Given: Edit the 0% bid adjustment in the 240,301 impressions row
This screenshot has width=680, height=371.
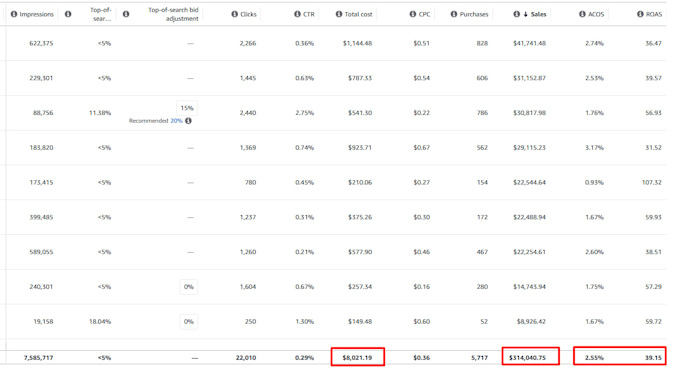Looking at the screenshot, I should coord(188,287).
